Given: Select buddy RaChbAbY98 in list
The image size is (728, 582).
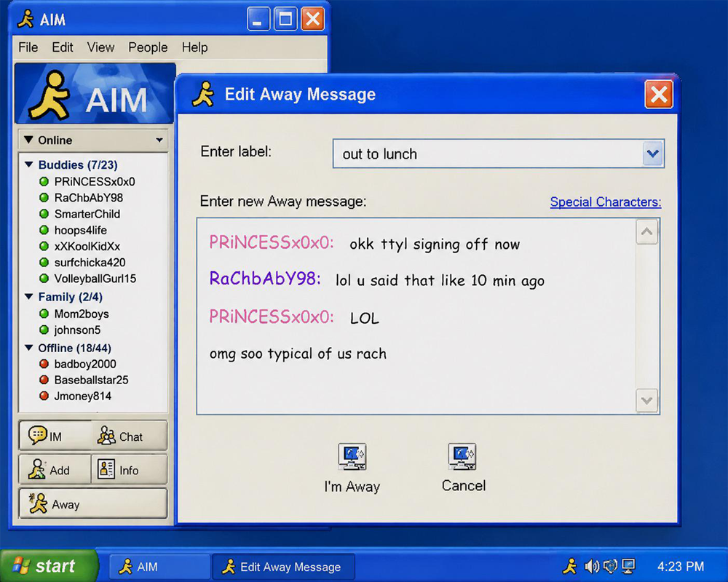Looking at the screenshot, I should pyautogui.click(x=88, y=198).
